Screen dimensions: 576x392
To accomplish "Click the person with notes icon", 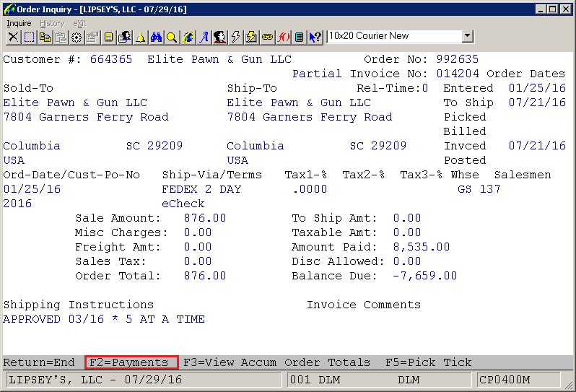I will coord(124,37).
